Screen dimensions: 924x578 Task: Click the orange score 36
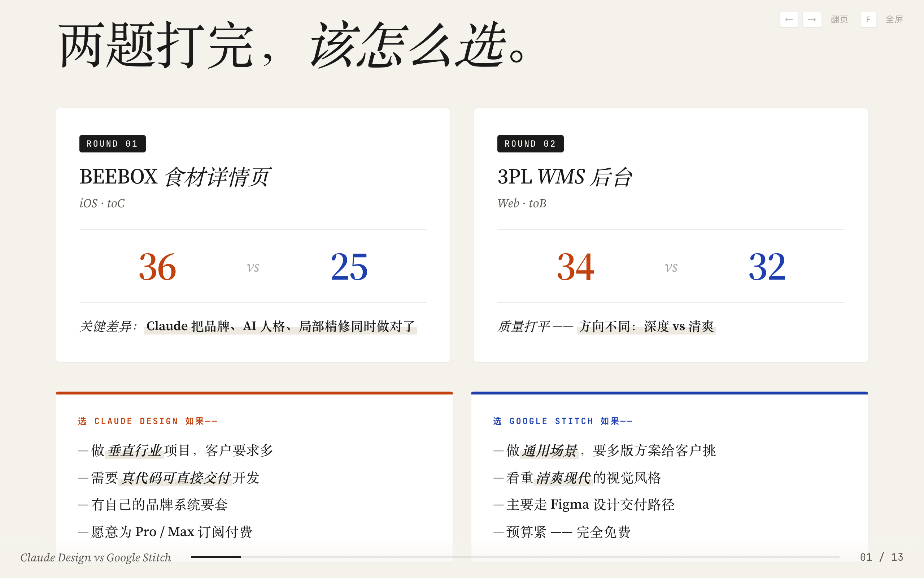click(x=157, y=267)
